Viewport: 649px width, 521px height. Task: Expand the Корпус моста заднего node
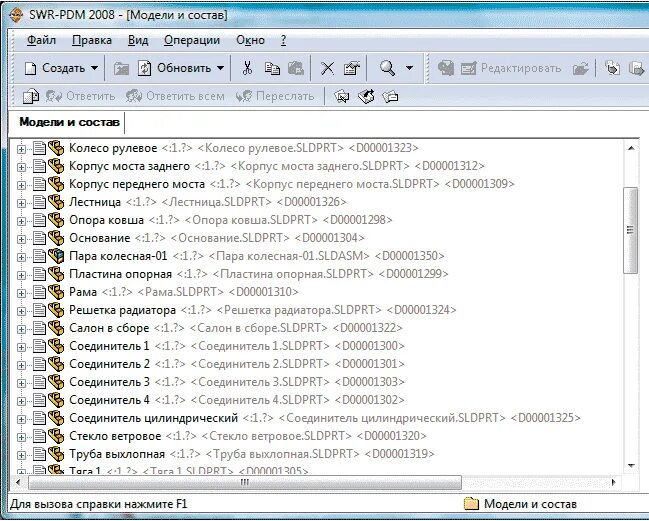22,167
